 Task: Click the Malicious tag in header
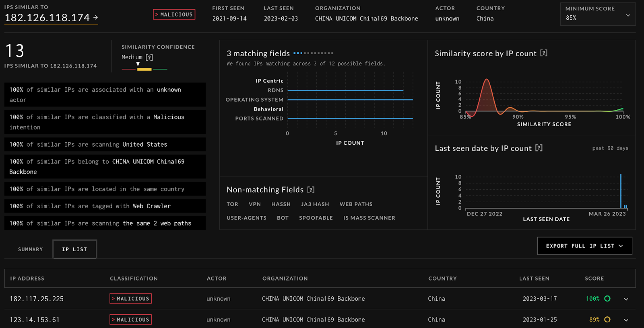point(174,14)
